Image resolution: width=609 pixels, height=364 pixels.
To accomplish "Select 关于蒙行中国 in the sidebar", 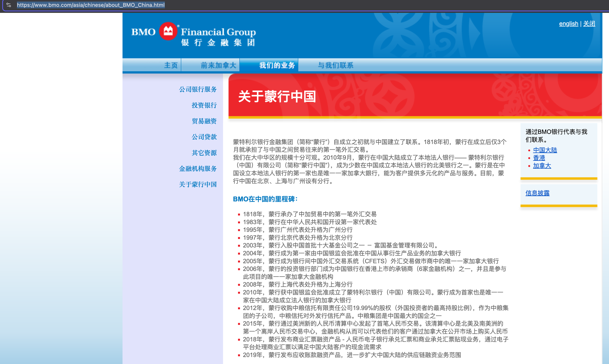I will pos(198,184).
